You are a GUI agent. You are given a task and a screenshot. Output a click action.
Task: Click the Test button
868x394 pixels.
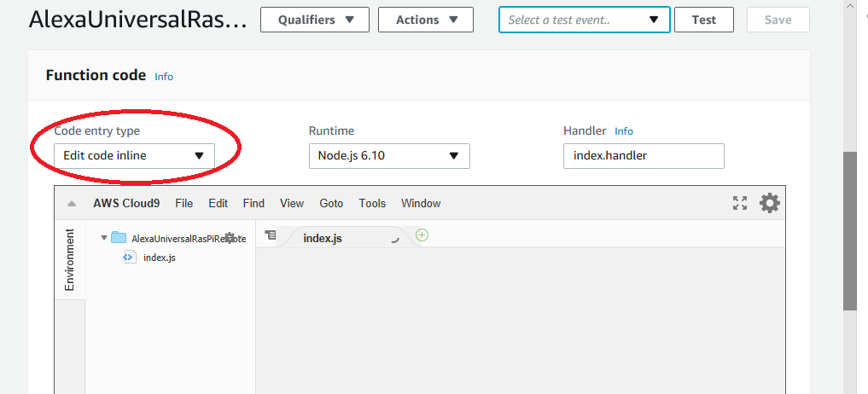coord(703,20)
